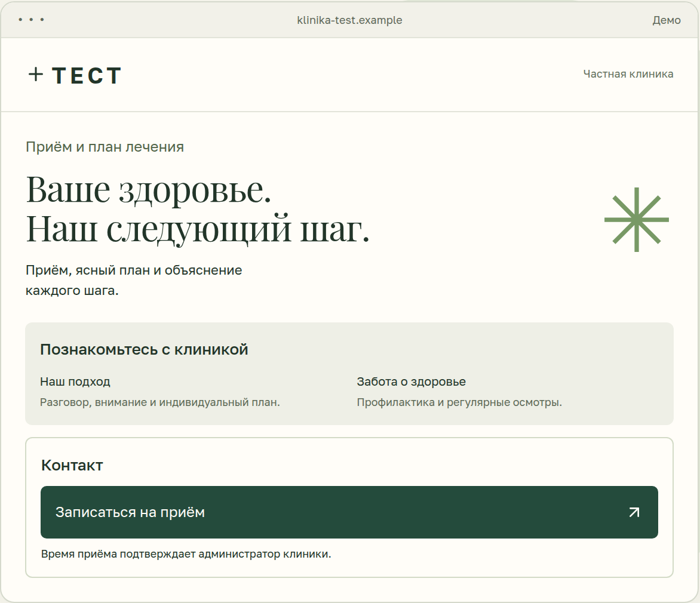
Task: Open the Забота о здоровье item
Action: pos(411,382)
